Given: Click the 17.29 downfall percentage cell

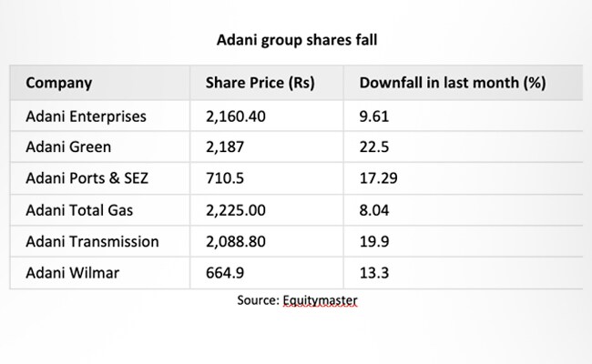Looking at the screenshot, I should click(377, 178).
